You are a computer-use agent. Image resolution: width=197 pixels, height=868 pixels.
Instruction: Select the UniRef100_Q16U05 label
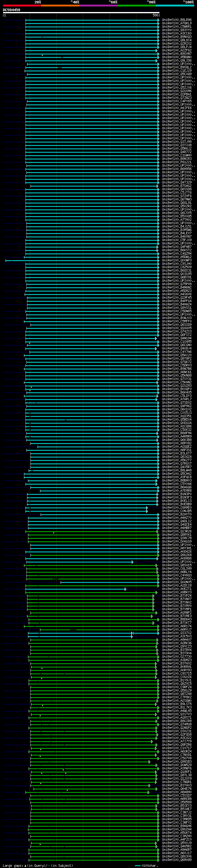click(x=177, y=328)
